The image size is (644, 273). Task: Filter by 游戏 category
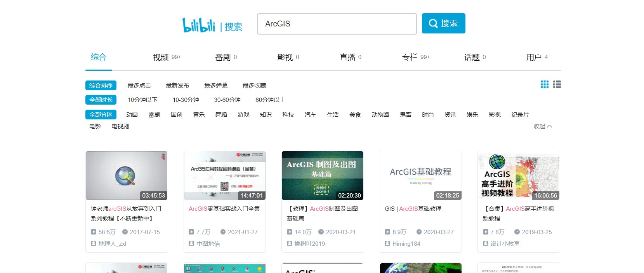click(243, 114)
